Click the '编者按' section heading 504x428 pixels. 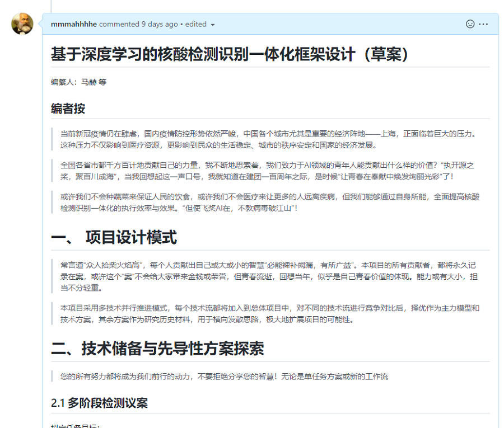click(x=68, y=108)
